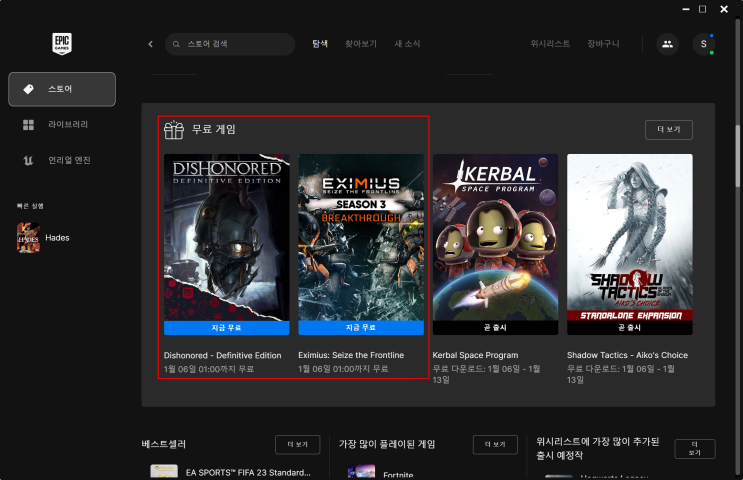Switch to the 새 소식 tab

[407, 44]
